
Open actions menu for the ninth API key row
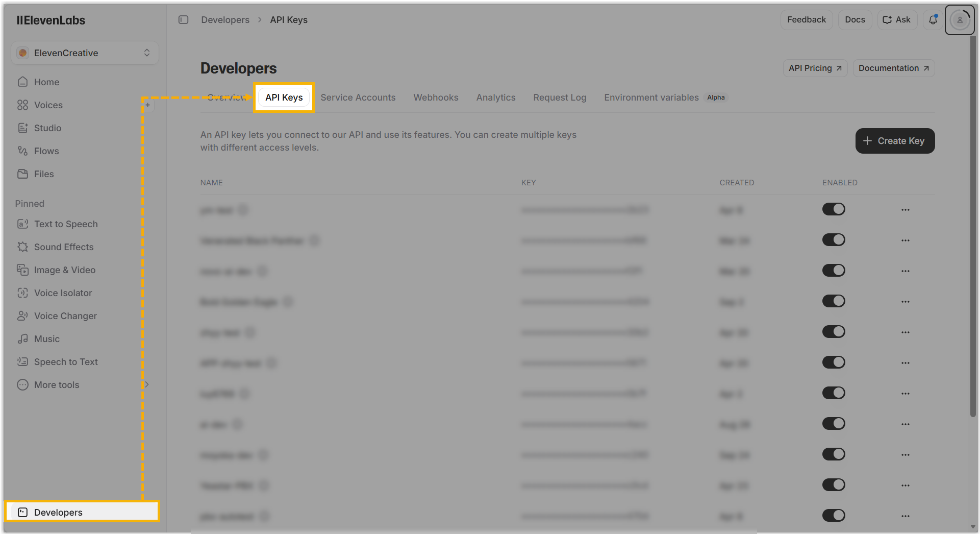click(905, 454)
